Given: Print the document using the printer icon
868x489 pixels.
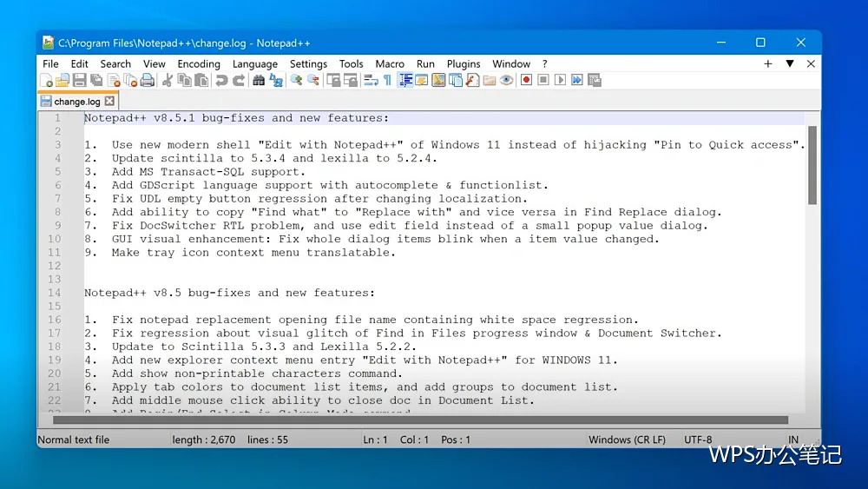Looking at the screenshot, I should tap(148, 80).
